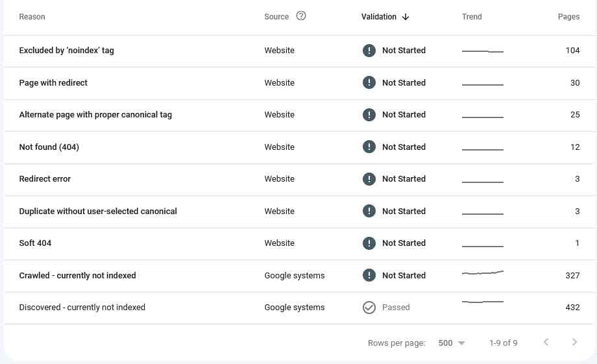This screenshot has height=364, width=597.
Task: Click the Not Started icon for noindex row
Action: pos(369,50)
